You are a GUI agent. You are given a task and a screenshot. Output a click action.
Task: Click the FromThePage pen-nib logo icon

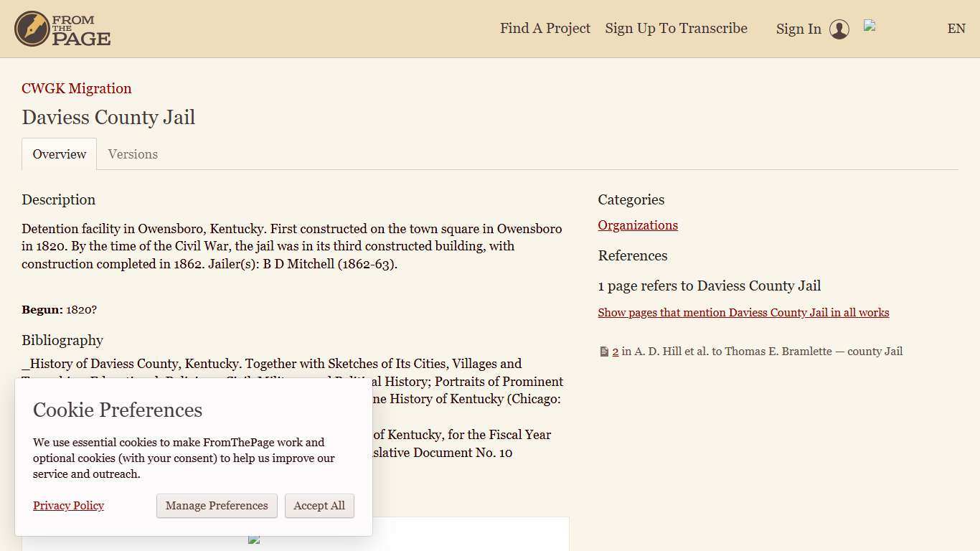(x=32, y=29)
